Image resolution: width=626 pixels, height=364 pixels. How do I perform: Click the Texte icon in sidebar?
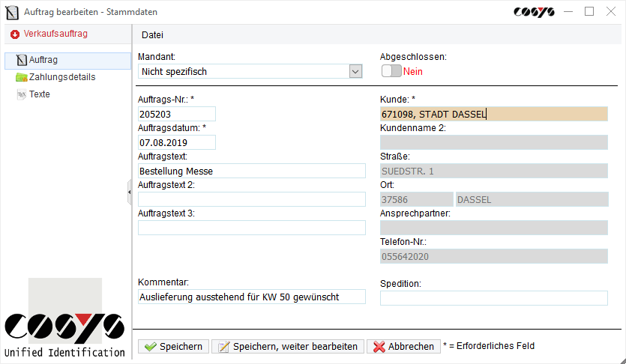click(x=22, y=94)
